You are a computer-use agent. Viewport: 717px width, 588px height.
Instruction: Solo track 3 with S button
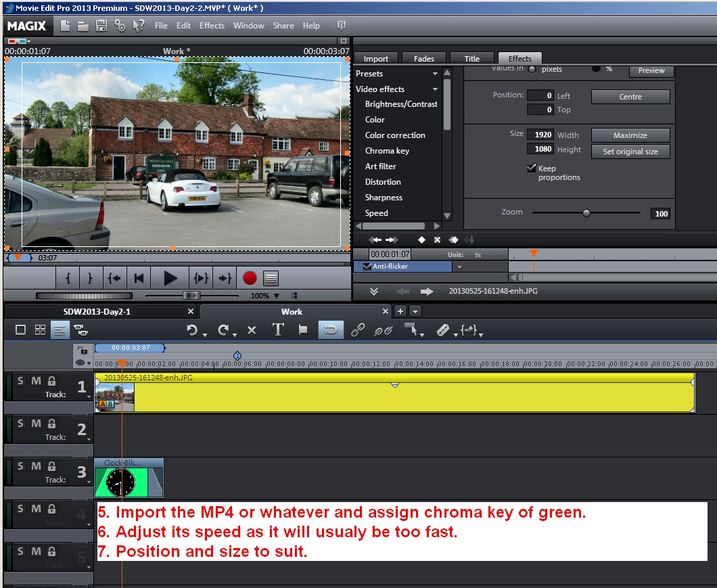[x=20, y=466]
